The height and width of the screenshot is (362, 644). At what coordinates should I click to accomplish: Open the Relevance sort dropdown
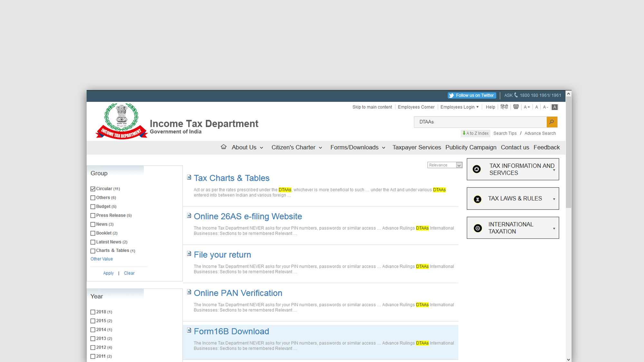click(445, 165)
